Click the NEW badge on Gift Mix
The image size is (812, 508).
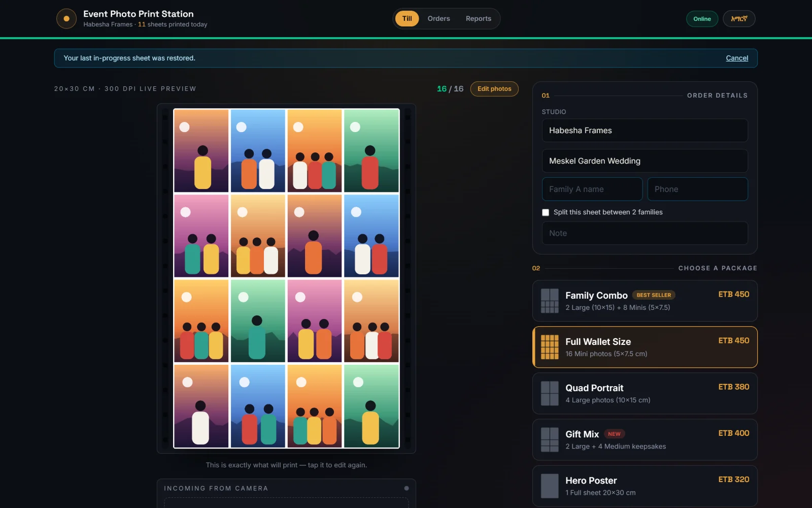[614, 434]
